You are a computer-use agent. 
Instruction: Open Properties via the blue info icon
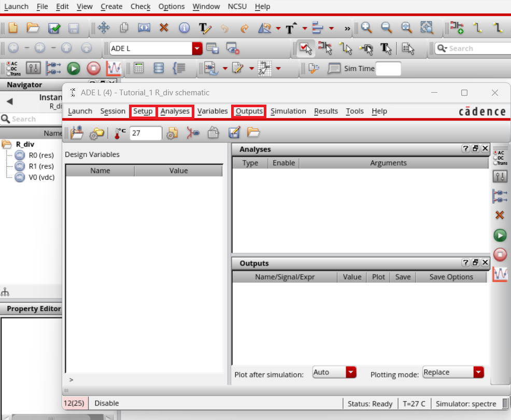pos(184,28)
